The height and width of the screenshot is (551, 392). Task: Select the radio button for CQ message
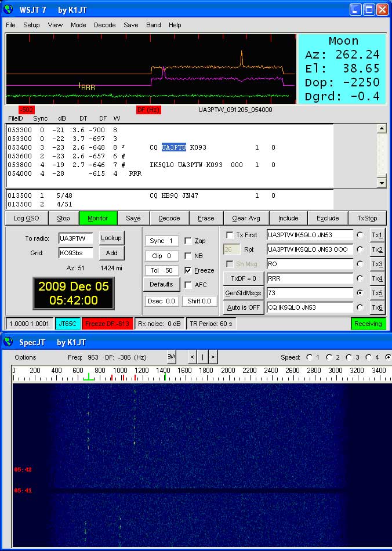[x=360, y=307]
